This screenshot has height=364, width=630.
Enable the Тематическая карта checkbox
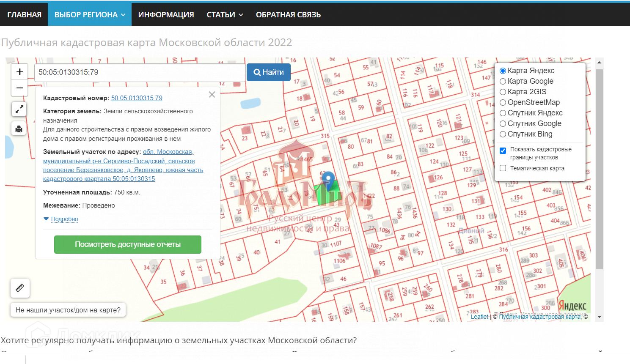pyautogui.click(x=503, y=168)
